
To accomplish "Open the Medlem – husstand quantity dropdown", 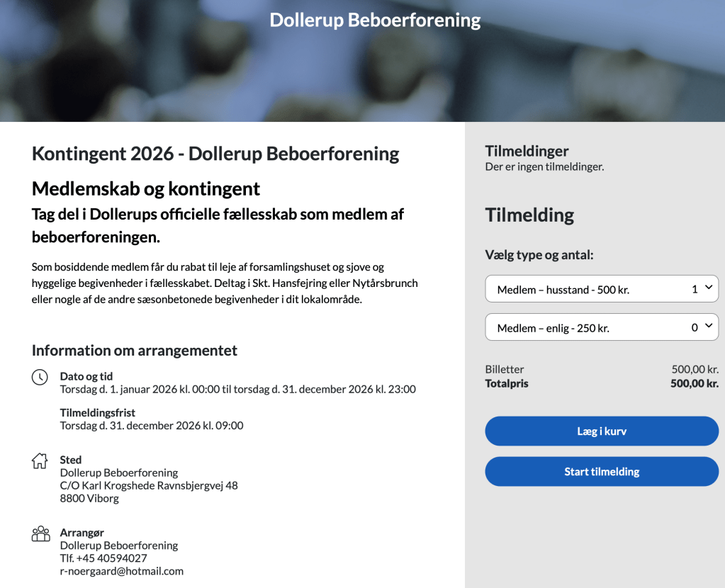I will tap(602, 289).
